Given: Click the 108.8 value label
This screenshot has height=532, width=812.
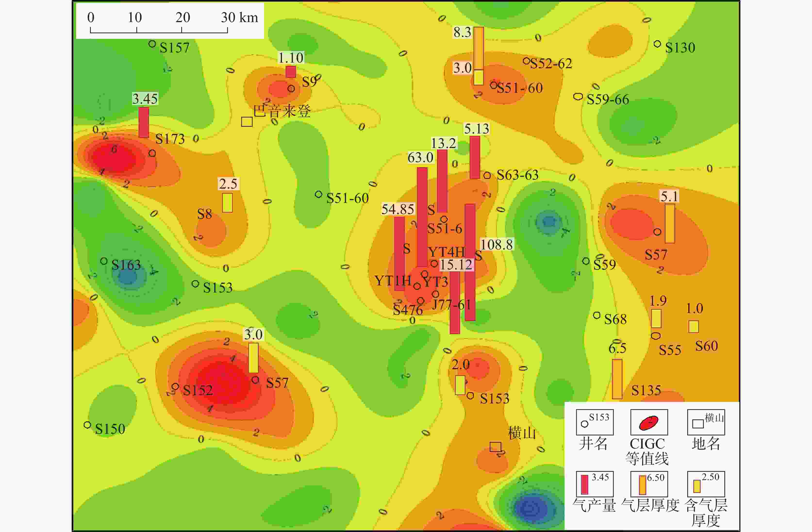Looking at the screenshot, I should click(x=497, y=245).
